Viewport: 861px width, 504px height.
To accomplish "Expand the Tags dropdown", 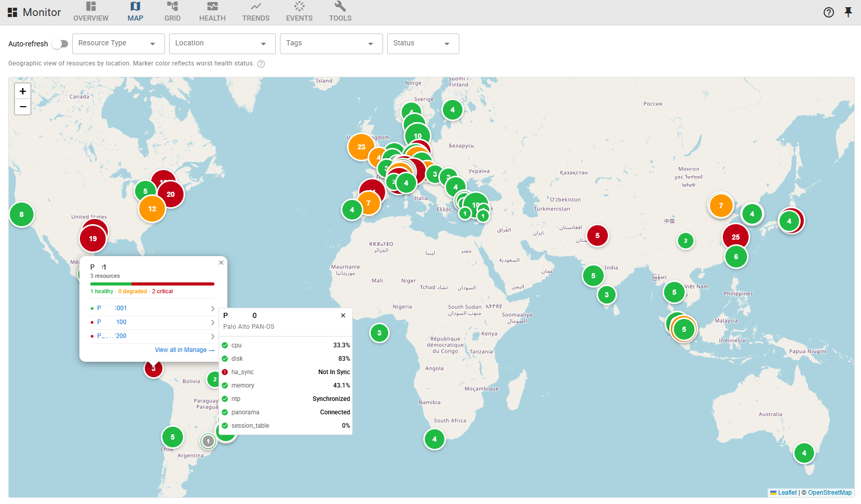I will pos(332,44).
